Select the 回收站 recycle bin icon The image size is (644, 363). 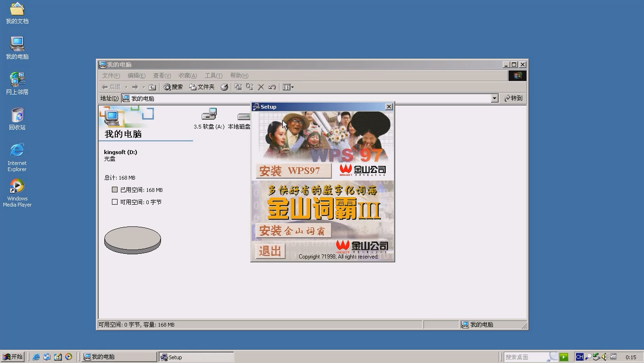[x=17, y=119]
